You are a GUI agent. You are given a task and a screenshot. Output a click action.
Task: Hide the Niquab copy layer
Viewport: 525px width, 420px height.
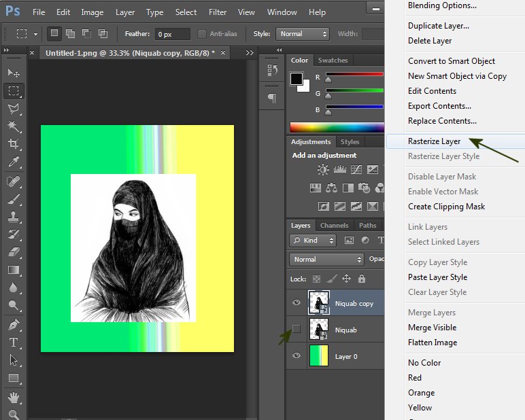tap(296, 304)
